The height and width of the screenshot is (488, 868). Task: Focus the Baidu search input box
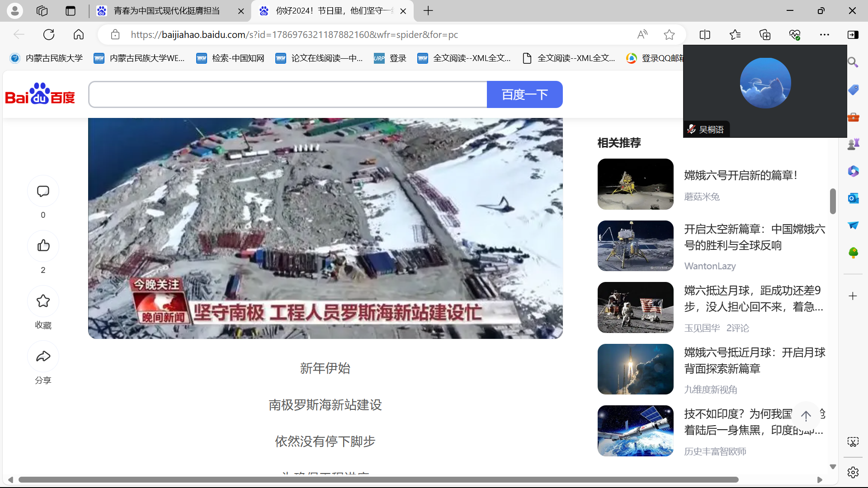(288, 94)
